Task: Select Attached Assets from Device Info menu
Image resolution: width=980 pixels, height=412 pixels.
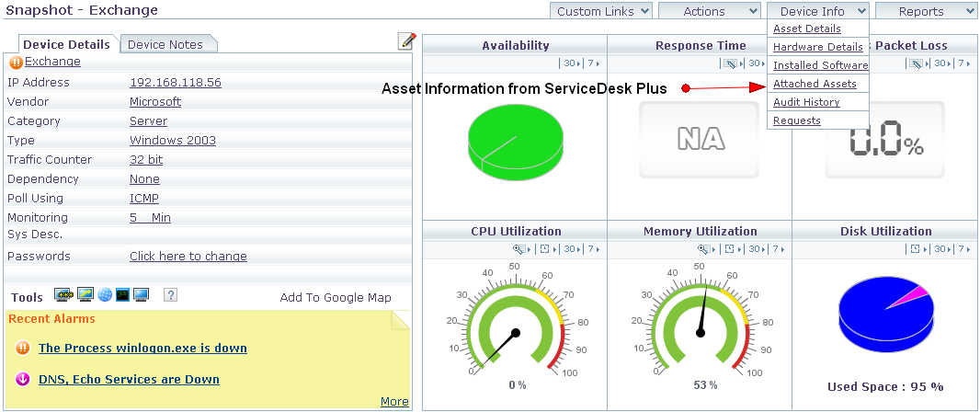Action: 815,84
